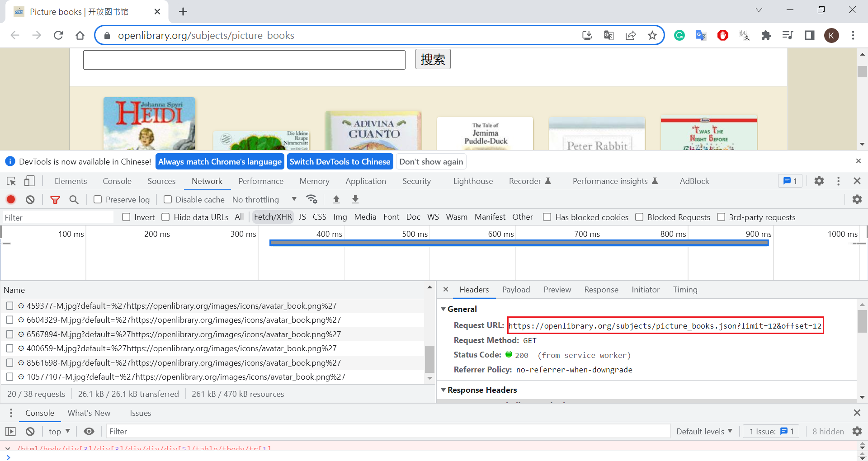Viewport: 868px width, 461px height.
Task: Open network search magnifier icon
Action: (74, 199)
